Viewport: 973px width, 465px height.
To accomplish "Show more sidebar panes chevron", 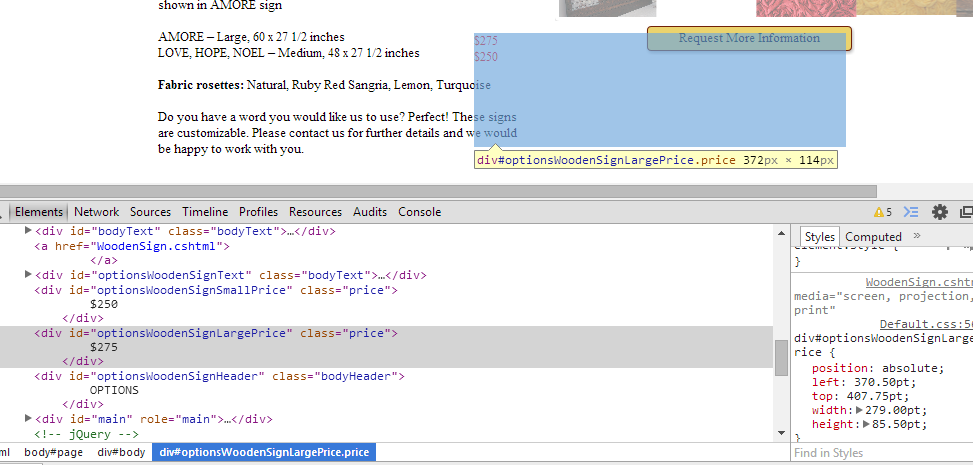I will [x=918, y=236].
